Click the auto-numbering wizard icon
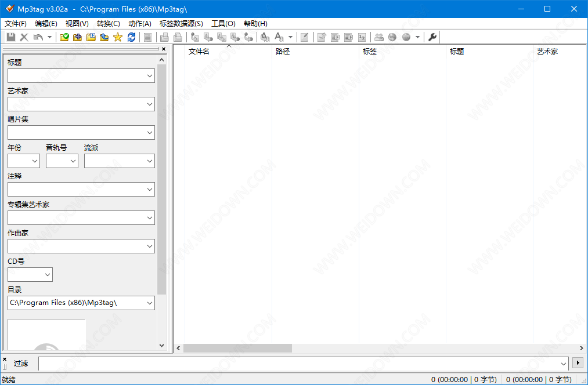This screenshot has width=588, height=385. pyautogui.click(x=362, y=37)
